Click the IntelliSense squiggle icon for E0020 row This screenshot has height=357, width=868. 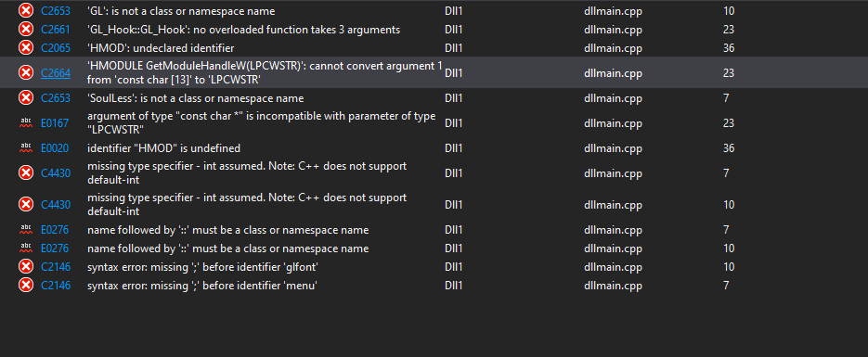25,148
